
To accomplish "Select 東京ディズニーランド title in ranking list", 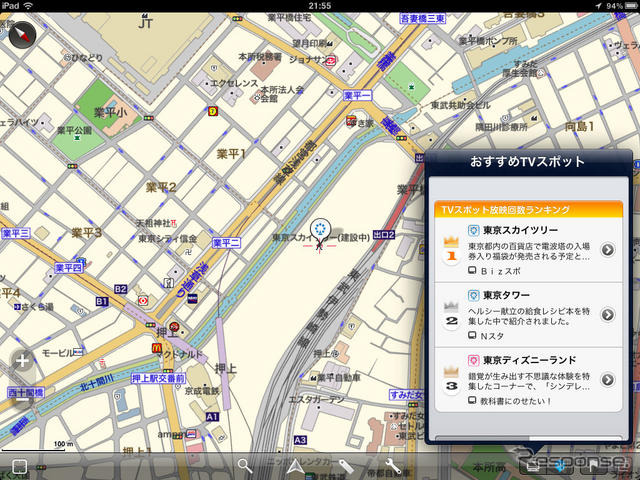I will click(529, 360).
